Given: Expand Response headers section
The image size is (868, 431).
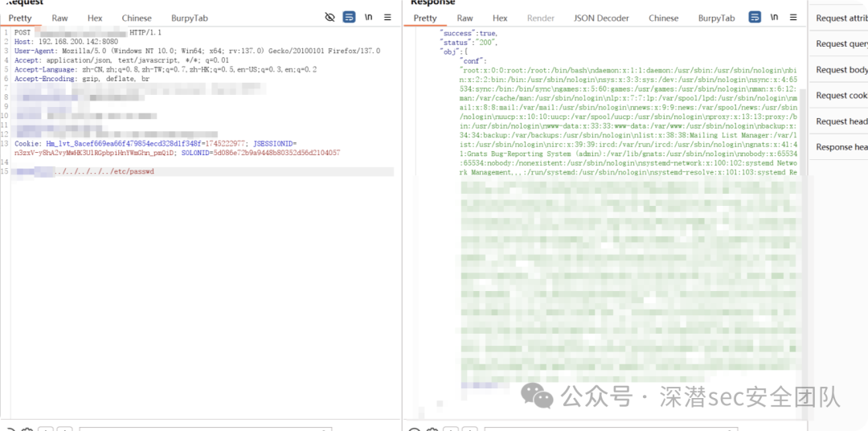Looking at the screenshot, I should [x=838, y=147].
